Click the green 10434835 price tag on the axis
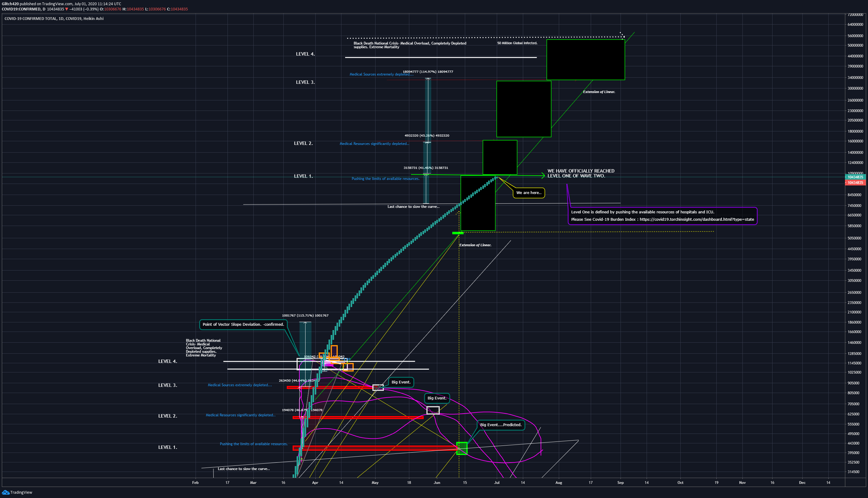Screen dimensions: 868x498 (855, 177)
